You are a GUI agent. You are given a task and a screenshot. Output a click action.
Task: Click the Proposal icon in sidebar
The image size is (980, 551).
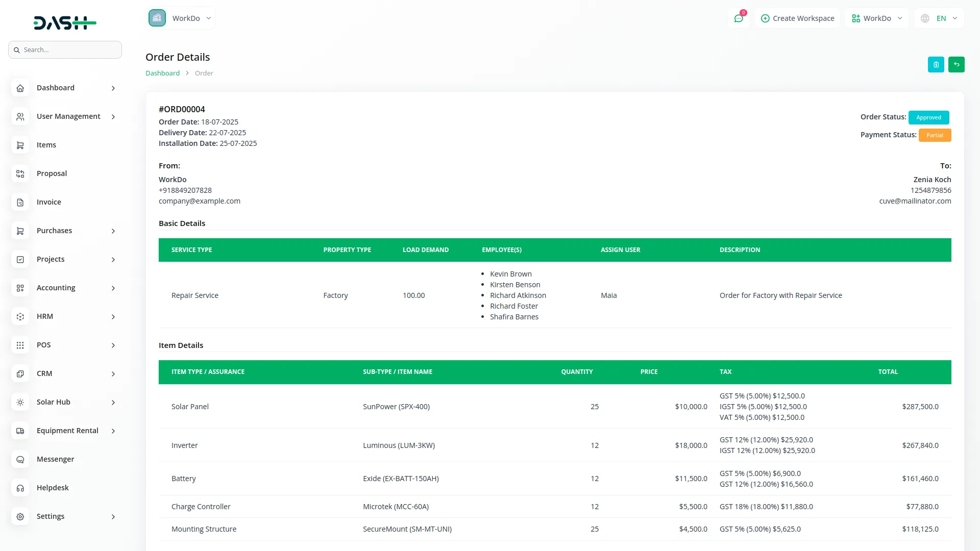[20, 174]
